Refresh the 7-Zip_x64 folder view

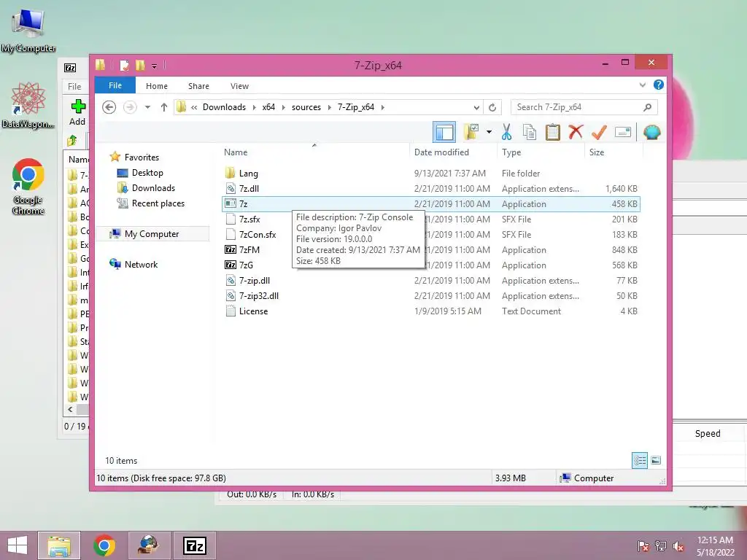(492, 108)
